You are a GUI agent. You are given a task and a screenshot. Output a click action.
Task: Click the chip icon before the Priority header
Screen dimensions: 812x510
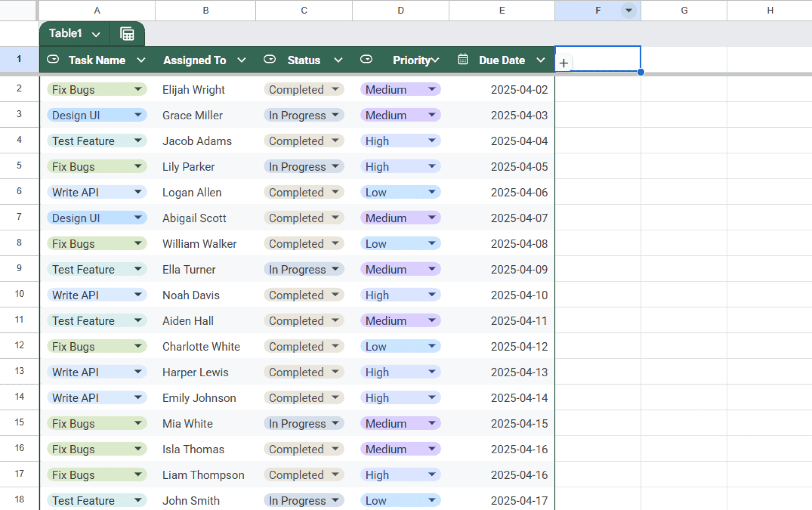pyautogui.click(x=367, y=59)
